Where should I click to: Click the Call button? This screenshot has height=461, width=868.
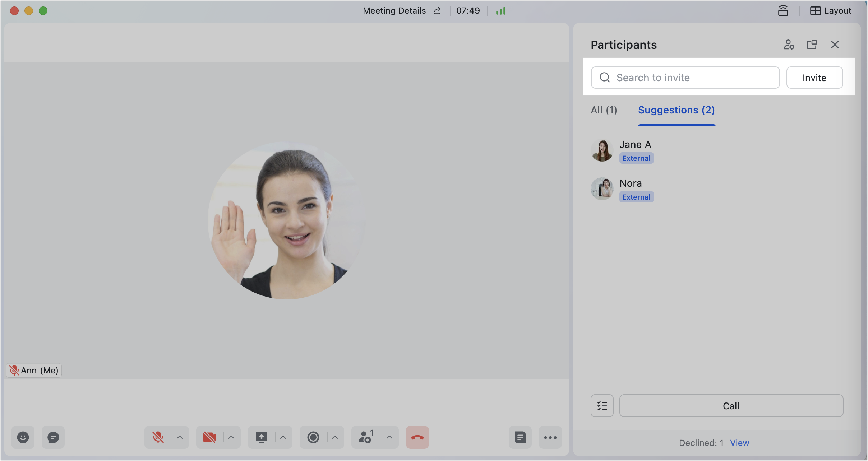731,406
